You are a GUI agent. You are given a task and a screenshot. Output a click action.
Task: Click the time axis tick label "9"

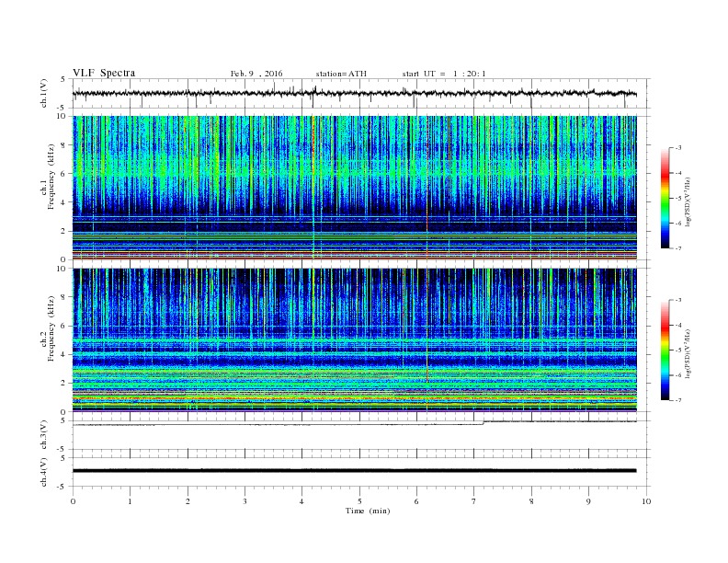(588, 501)
